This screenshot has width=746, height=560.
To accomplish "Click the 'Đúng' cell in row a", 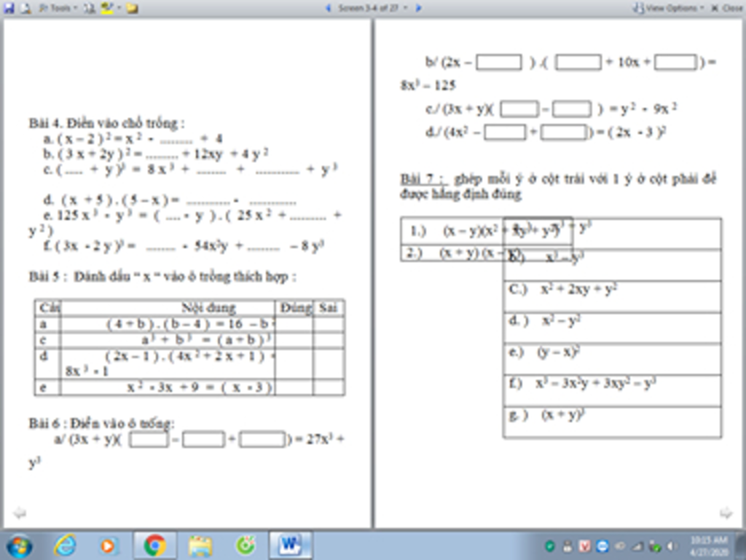I will point(294,324).
